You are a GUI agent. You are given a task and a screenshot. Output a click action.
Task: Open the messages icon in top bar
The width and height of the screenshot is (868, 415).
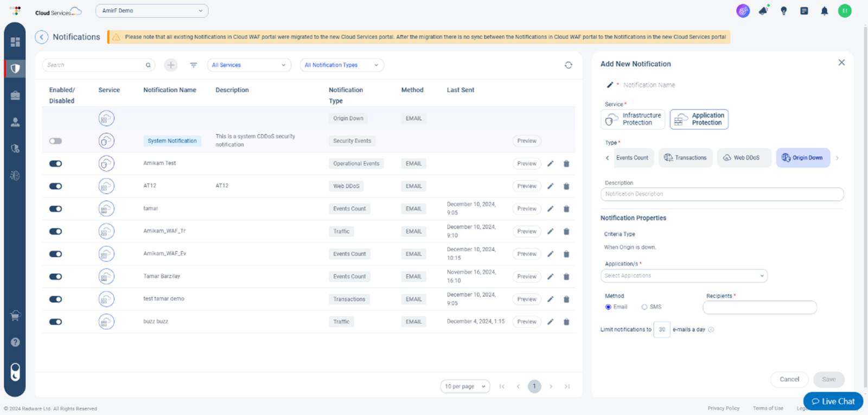tap(804, 11)
